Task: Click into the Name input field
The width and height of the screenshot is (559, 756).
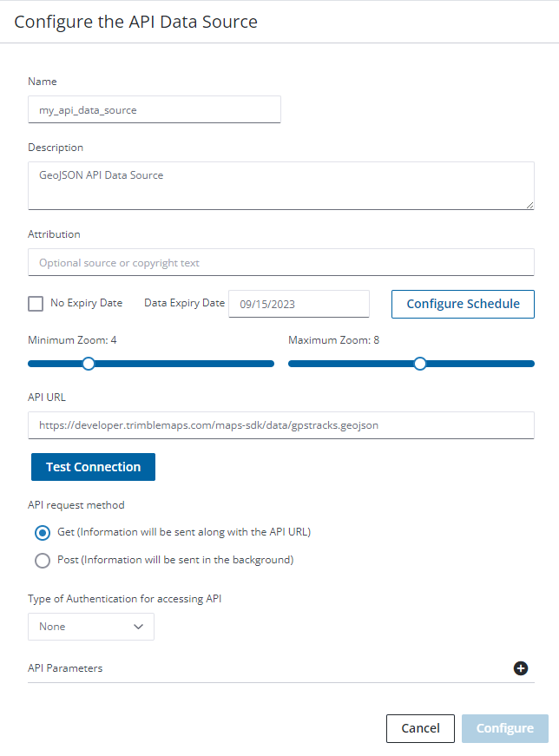Action: point(155,109)
